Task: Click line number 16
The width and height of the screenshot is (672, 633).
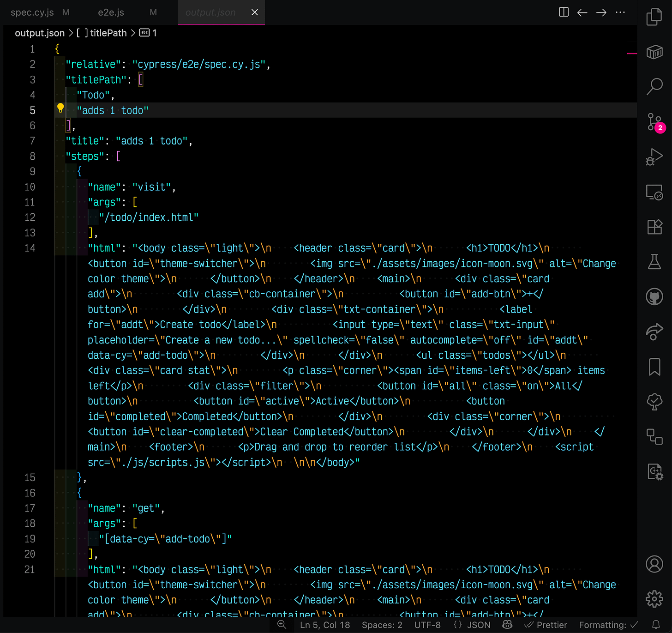Action: click(30, 493)
